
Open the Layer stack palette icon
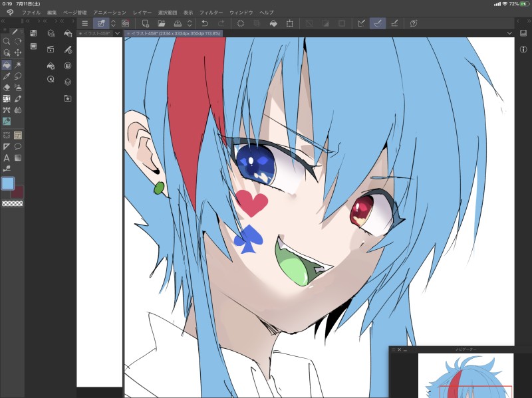pyautogui.click(x=68, y=82)
